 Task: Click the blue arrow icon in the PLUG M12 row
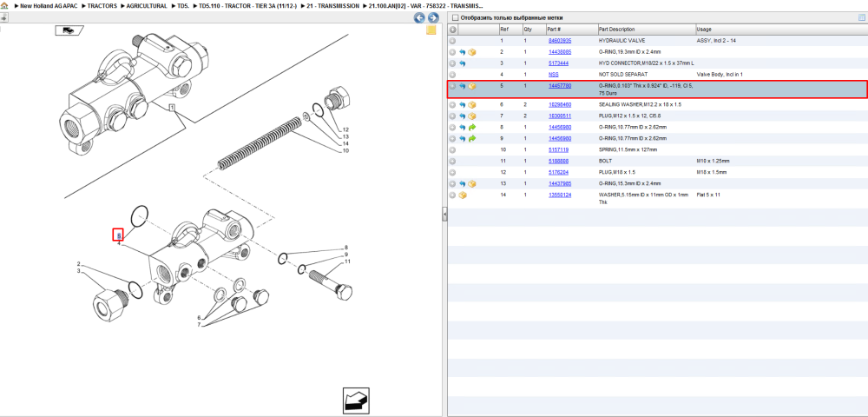tap(463, 116)
